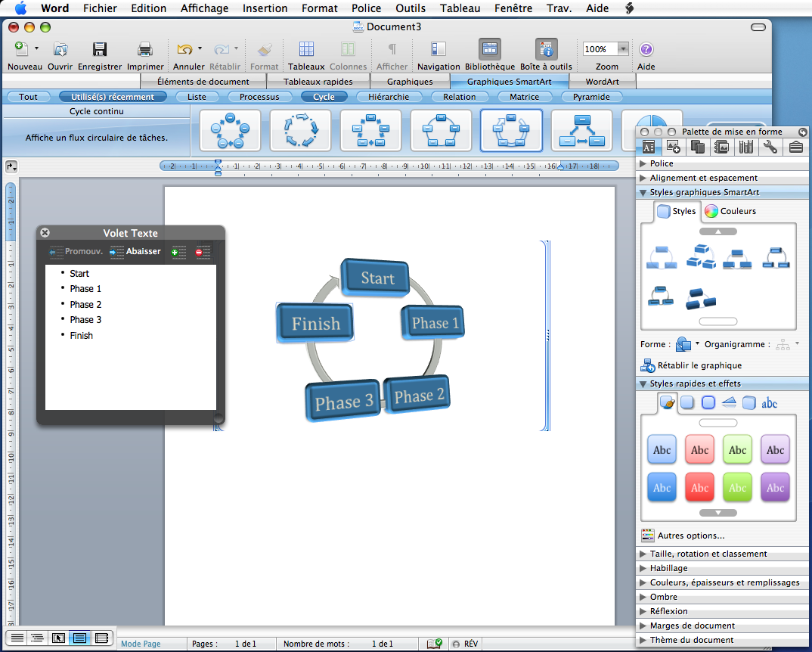Select the Utilisé(s) récemment filter

113,97
